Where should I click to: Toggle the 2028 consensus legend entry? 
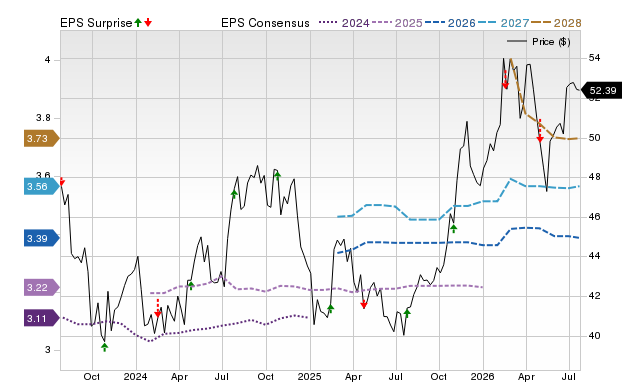(556, 23)
